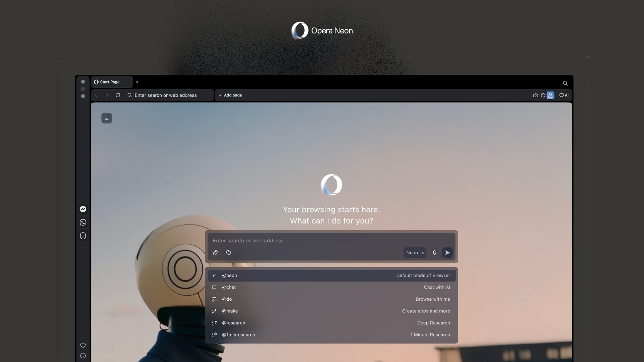
Task: Choose @research for Deep Research
Action: [x=233, y=323]
